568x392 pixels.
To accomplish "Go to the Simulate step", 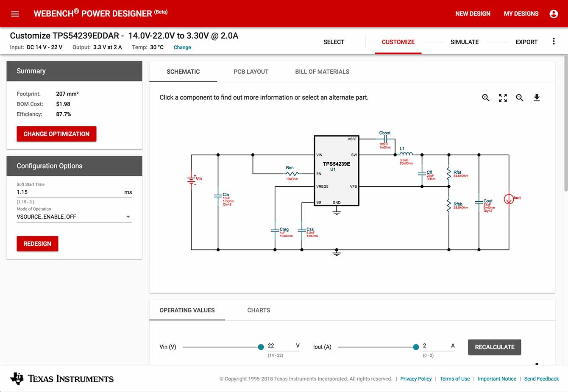I will point(465,42).
